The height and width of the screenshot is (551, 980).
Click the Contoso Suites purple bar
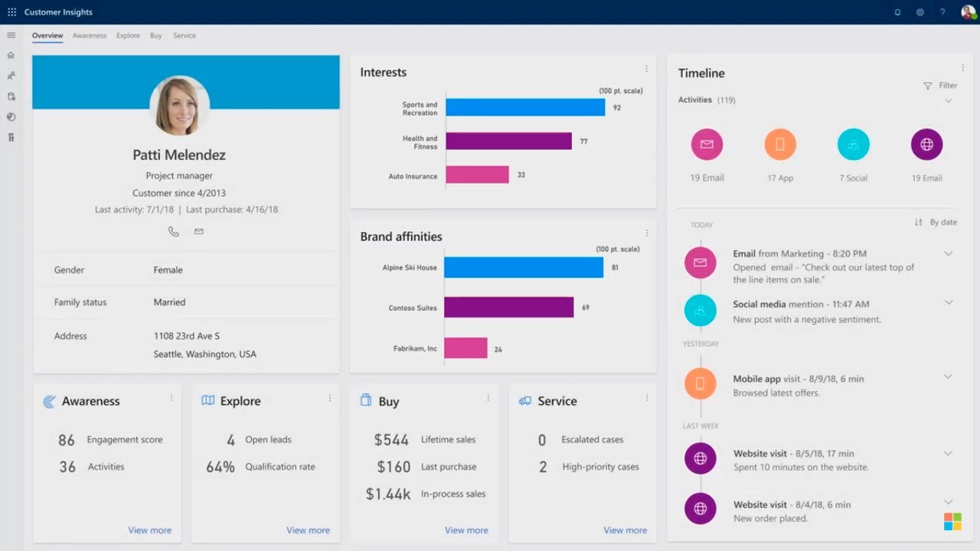tap(509, 308)
